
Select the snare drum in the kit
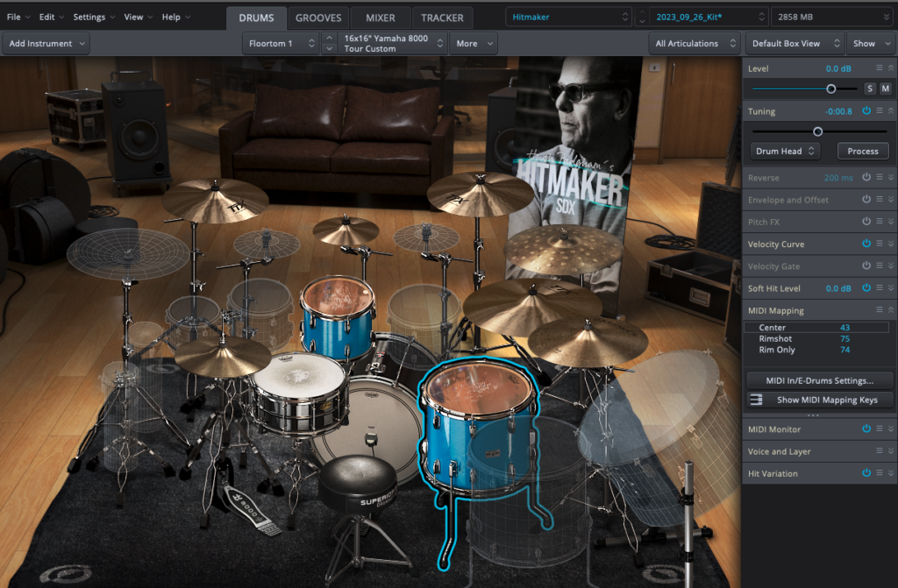click(298, 394)
